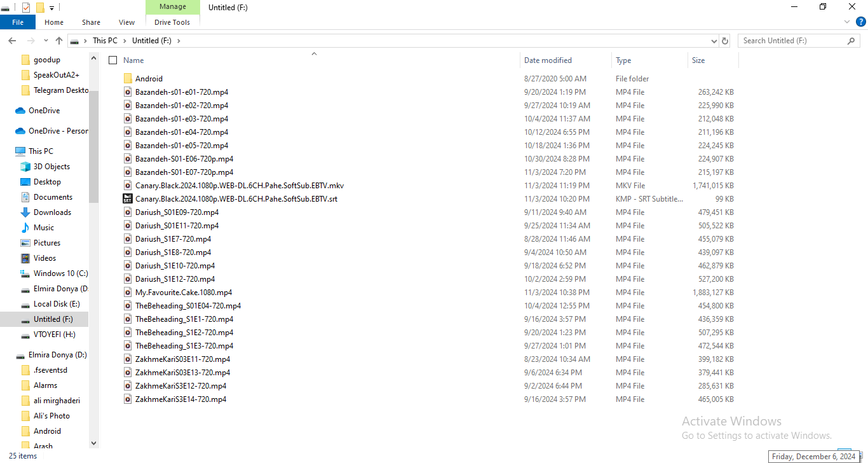Open the Customize Quick Access Toolbar dropdown

pyautogui.click(x=51, y=8)
